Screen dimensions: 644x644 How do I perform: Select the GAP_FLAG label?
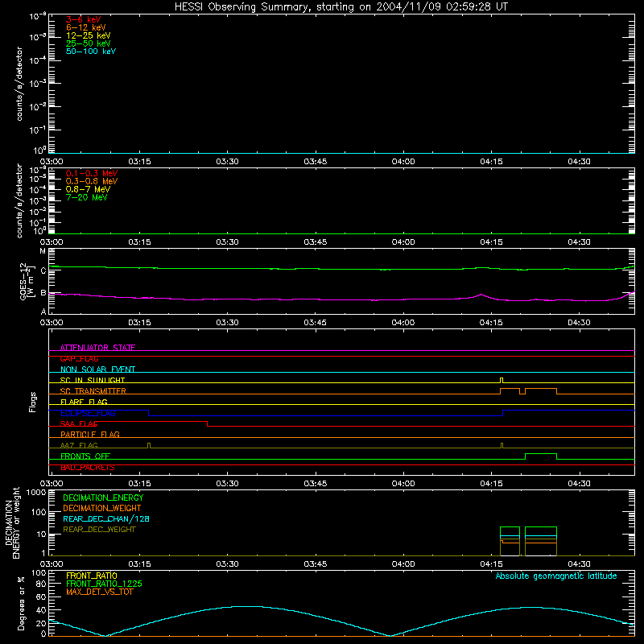(79, 358)
